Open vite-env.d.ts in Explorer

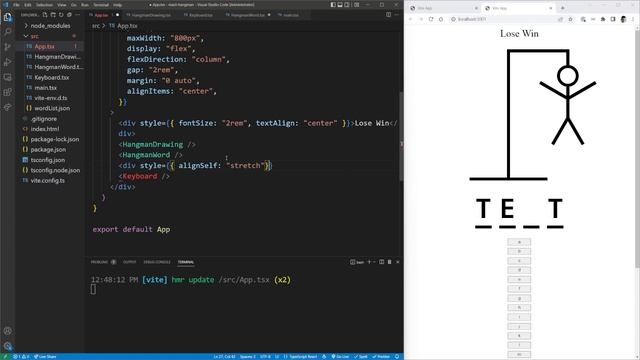click(x=51, y=98)
